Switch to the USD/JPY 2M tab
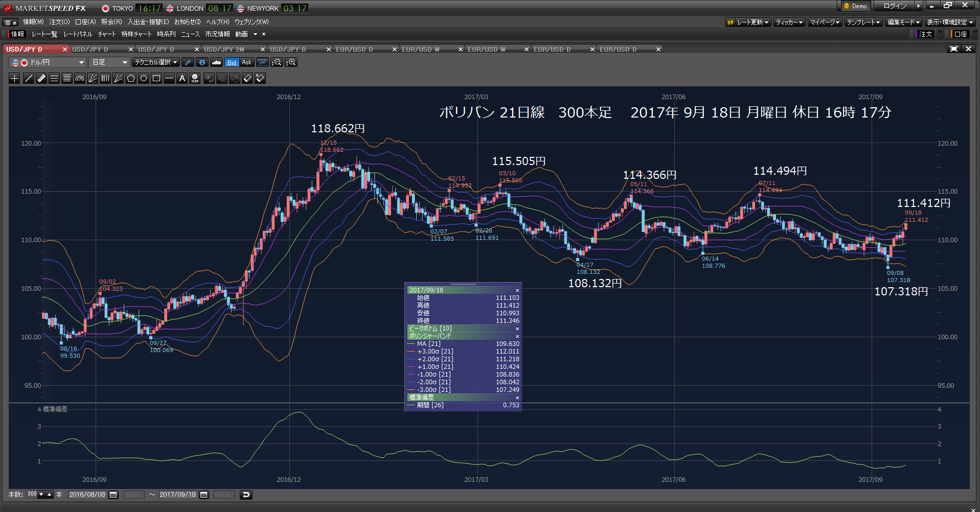 click(x=224, y=49)
